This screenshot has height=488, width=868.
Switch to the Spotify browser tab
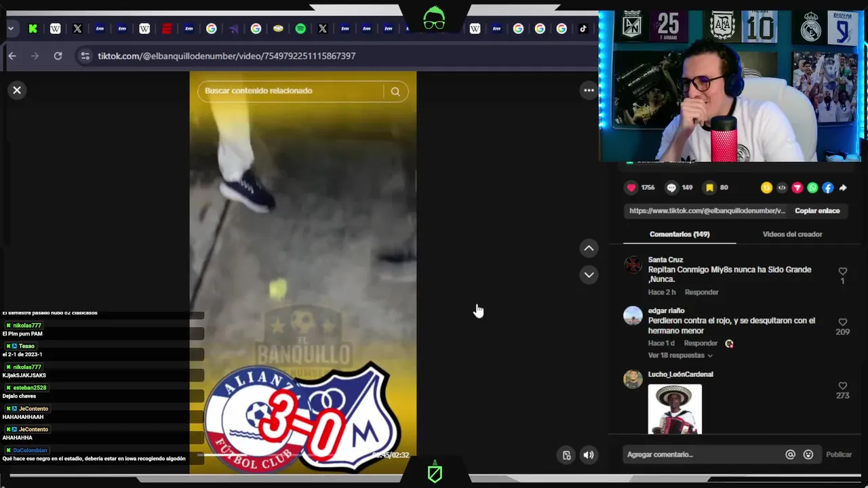(x=300, y=28)
